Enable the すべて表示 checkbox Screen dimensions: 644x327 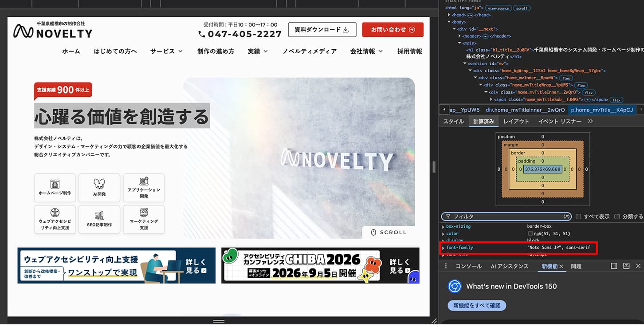pos(578,217)
